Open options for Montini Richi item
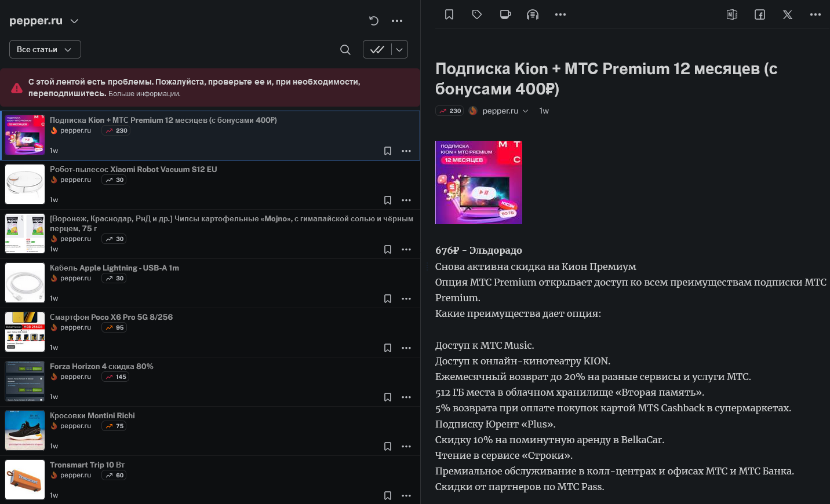The height and width of the screenshot is (504, 830). [406, 446]
